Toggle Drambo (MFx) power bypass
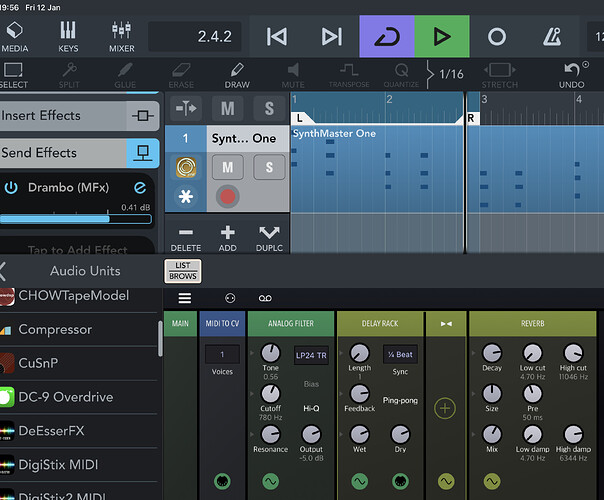Image resolution: width=604 pixels, height=500 pixels. 11,188
